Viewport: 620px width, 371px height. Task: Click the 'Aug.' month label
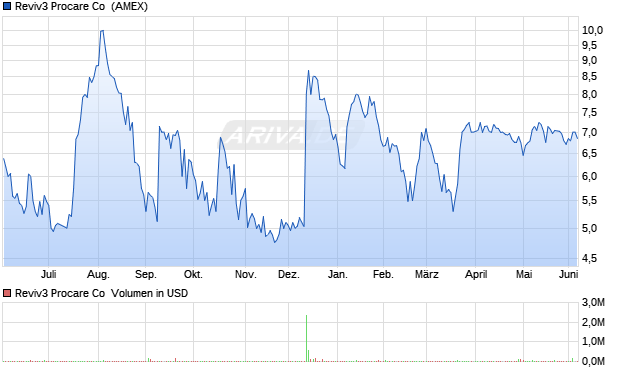[x=98, y=274]
